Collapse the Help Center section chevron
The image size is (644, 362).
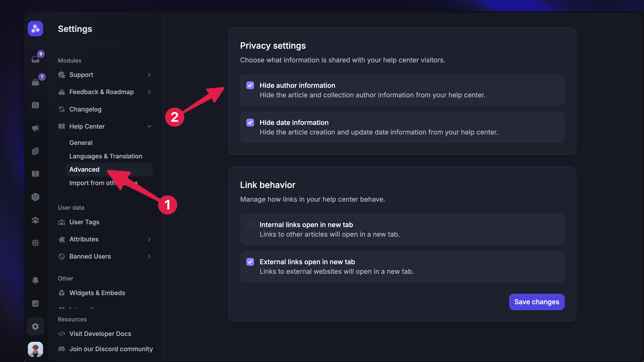pyautogui.click(x=149, y=126)
